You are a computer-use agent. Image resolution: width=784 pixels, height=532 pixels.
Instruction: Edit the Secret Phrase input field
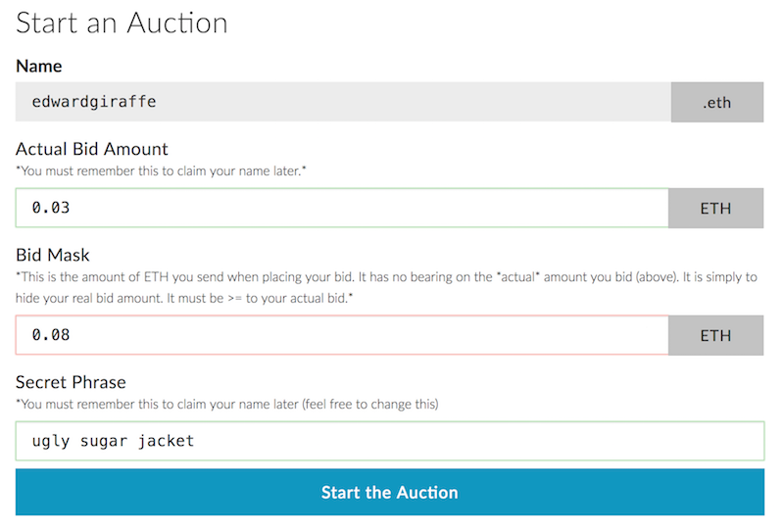point(390,441)
